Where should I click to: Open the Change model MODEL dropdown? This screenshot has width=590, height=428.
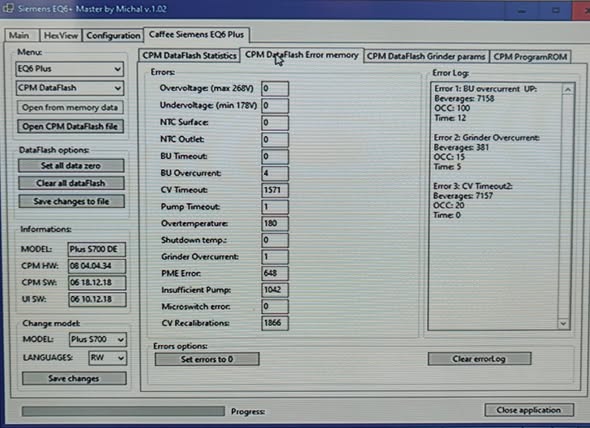(x=98, y=340)
